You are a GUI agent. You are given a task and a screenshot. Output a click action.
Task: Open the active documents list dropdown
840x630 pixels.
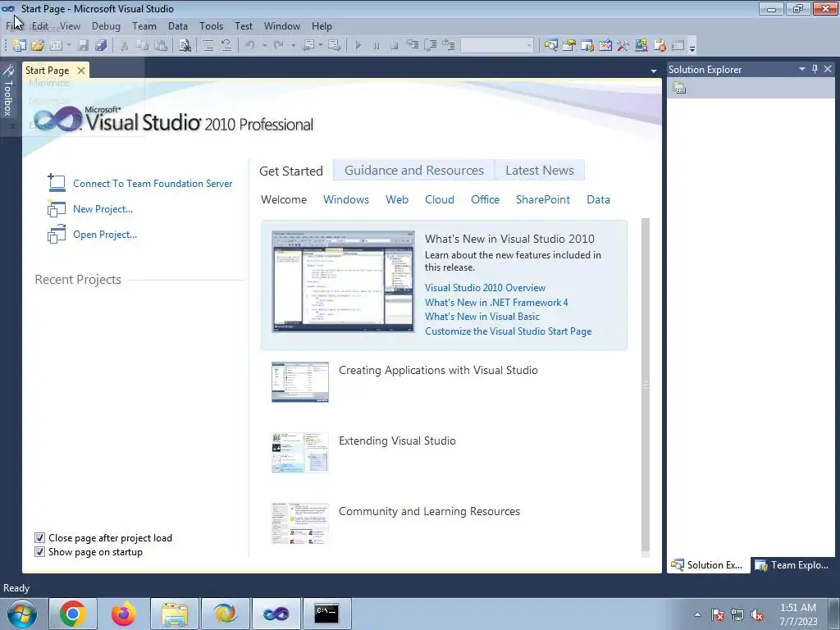pos(653,71)
